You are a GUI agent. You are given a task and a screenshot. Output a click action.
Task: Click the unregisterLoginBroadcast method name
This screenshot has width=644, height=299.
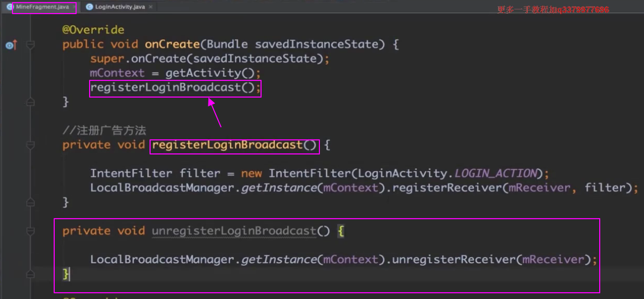click(x=234, y=231)
